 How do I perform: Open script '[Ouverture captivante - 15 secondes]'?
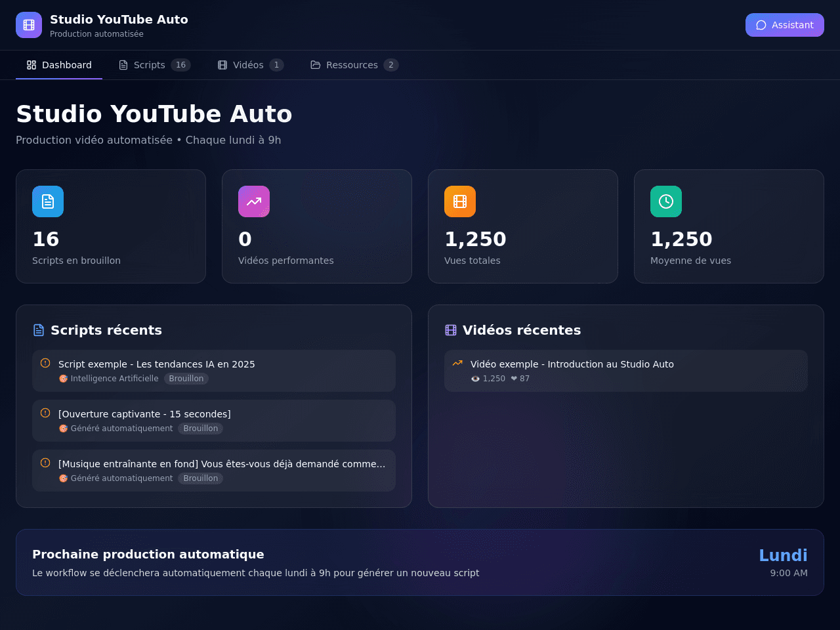click(x=214, y=421)
